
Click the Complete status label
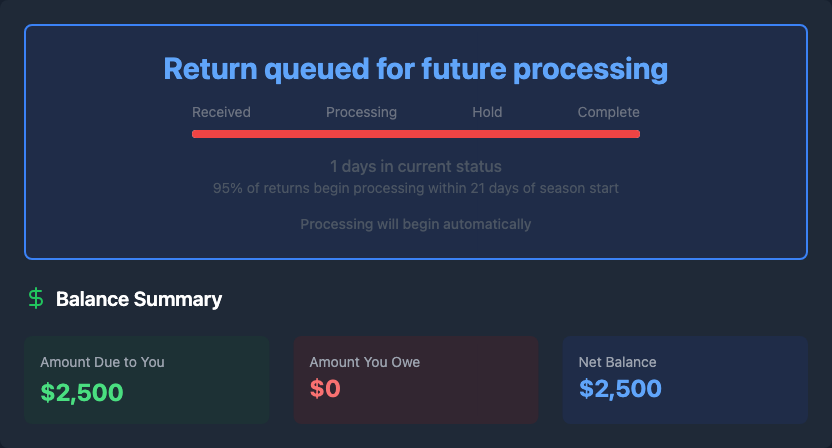click(608, 112)
